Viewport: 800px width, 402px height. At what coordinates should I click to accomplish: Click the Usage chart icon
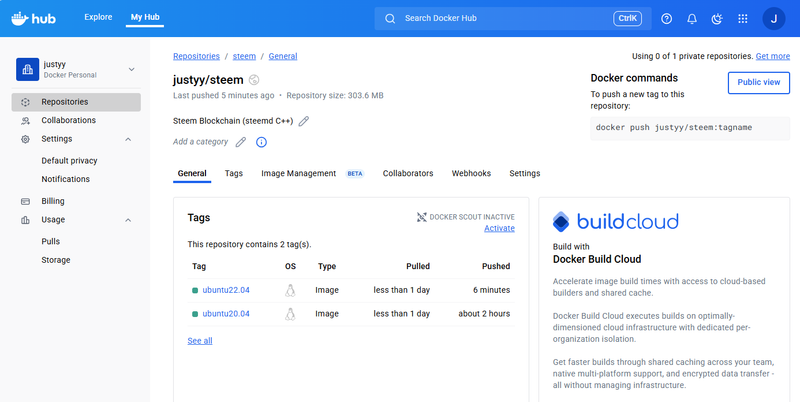[x=25, y=220]
